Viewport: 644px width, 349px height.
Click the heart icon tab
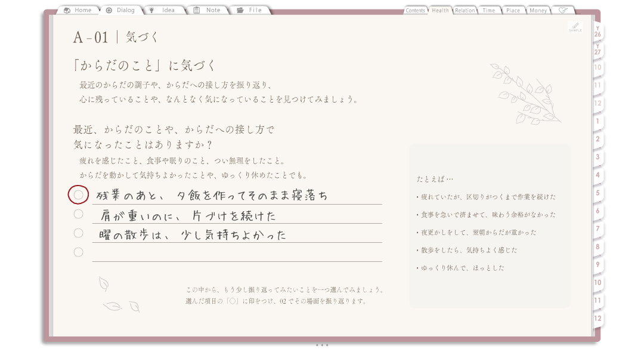point(563,10)
